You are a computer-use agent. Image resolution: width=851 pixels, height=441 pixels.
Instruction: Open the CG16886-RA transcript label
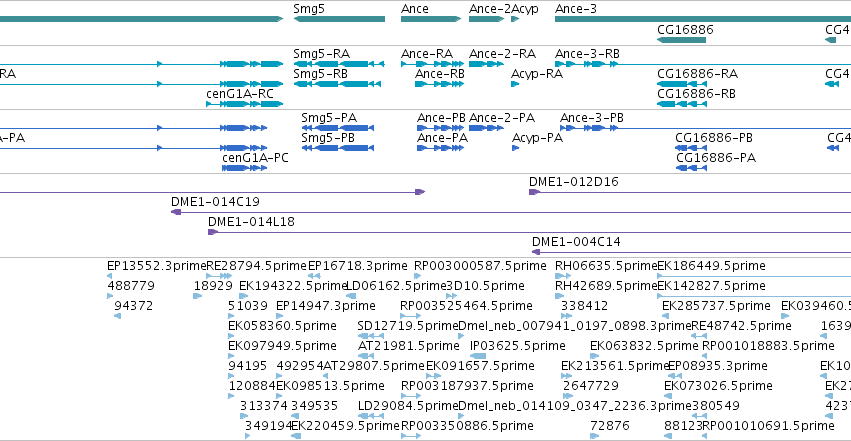point(697,74)
